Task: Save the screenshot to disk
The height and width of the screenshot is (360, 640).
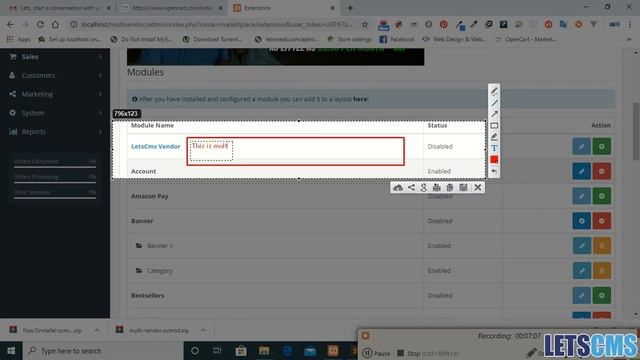Action: point(463,187)
